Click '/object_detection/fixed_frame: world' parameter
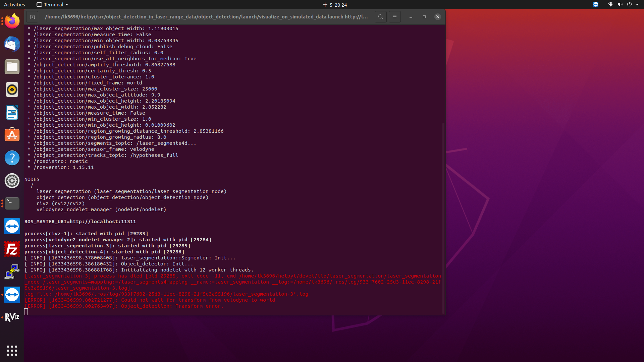 coord(85,83)
